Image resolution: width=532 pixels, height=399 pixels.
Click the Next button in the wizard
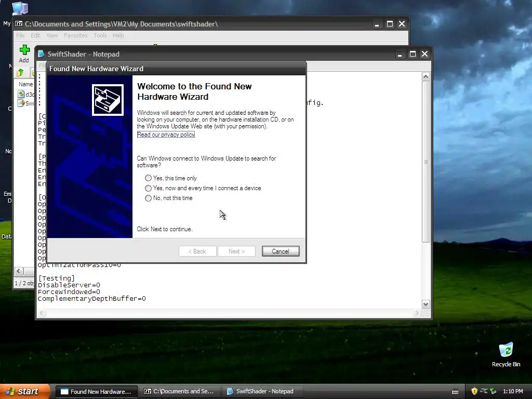[x=236, y=251]
